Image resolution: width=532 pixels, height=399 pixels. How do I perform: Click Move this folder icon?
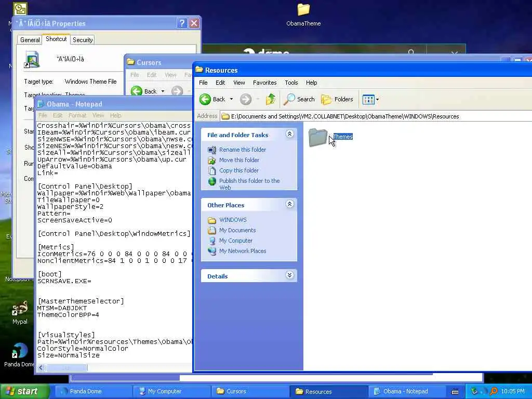212,160
